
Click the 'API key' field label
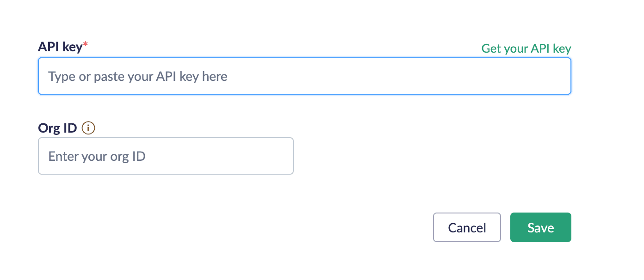tap(60, 47)
